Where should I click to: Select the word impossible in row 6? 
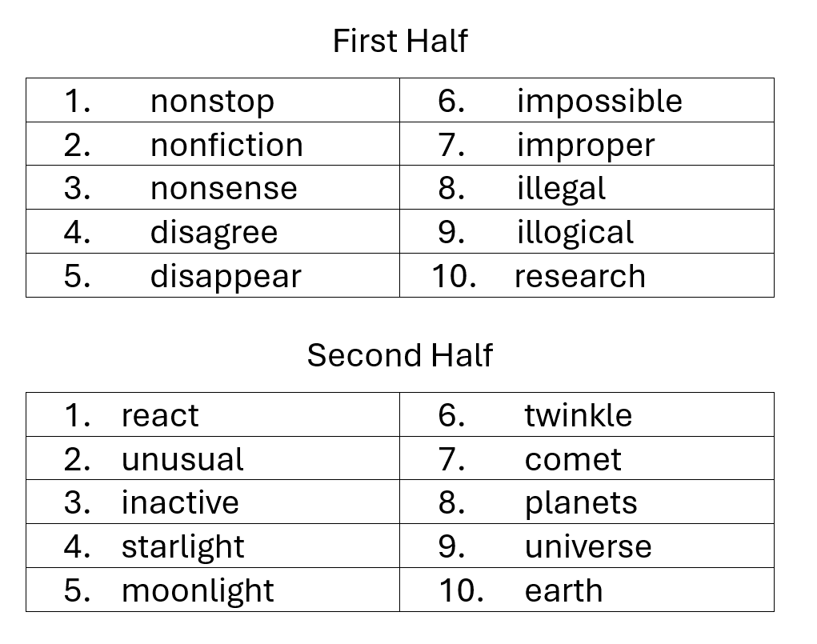599,101
